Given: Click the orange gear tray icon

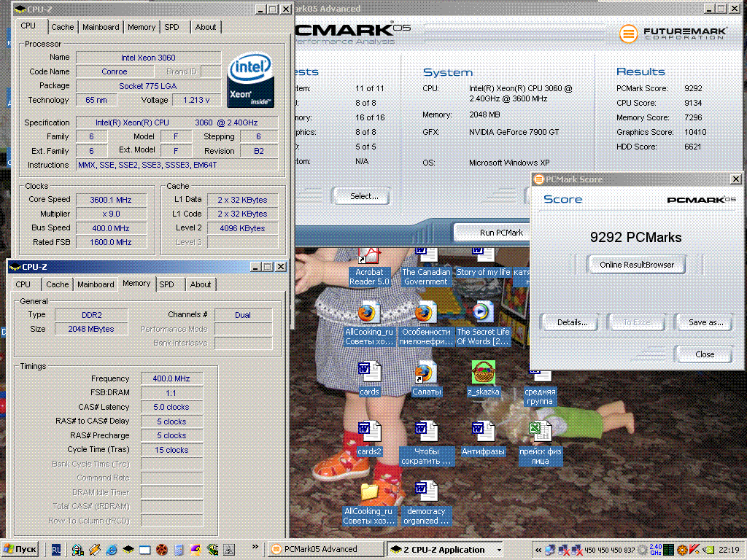Looking at the screenshot, I should point(682,550).
